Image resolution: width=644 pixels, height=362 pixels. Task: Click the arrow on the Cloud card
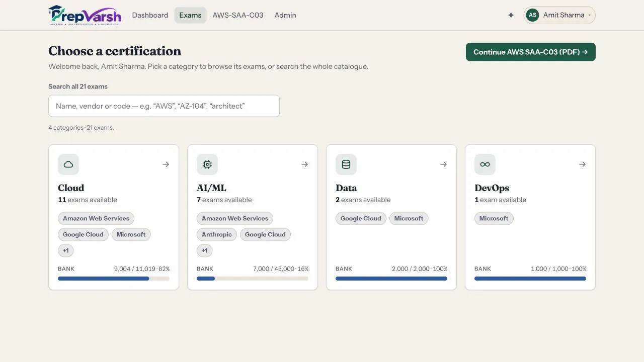[x=166, y=164]
